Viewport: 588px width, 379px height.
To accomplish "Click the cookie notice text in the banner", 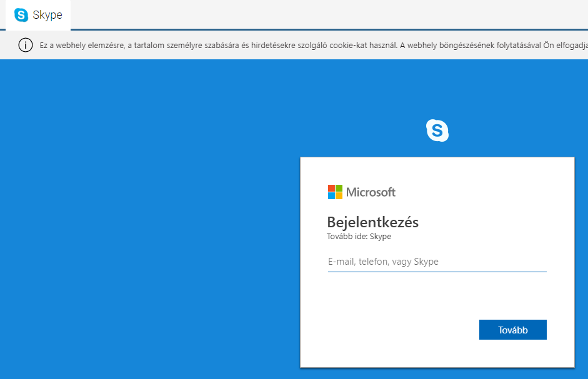I will (x=250, y=46).
